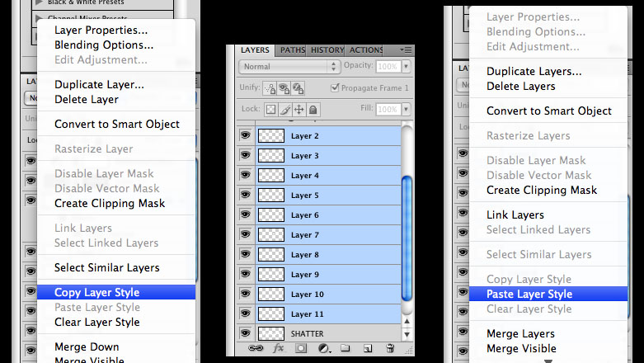Click the Add layer mask icon
Image resolution: width=644 pixels, height=363 pixels.
point(301,348)
